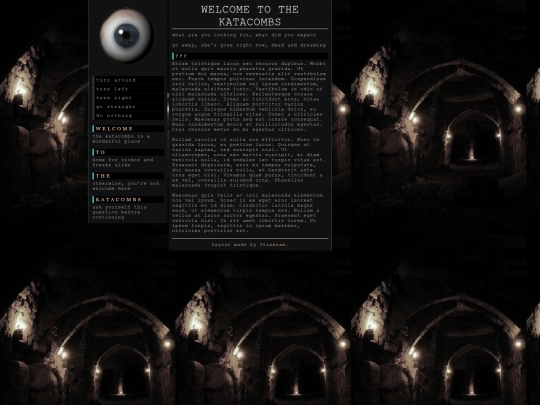Click the '???' section heading
Viewport: 540px width, 405px height.
tap(250, 56)
